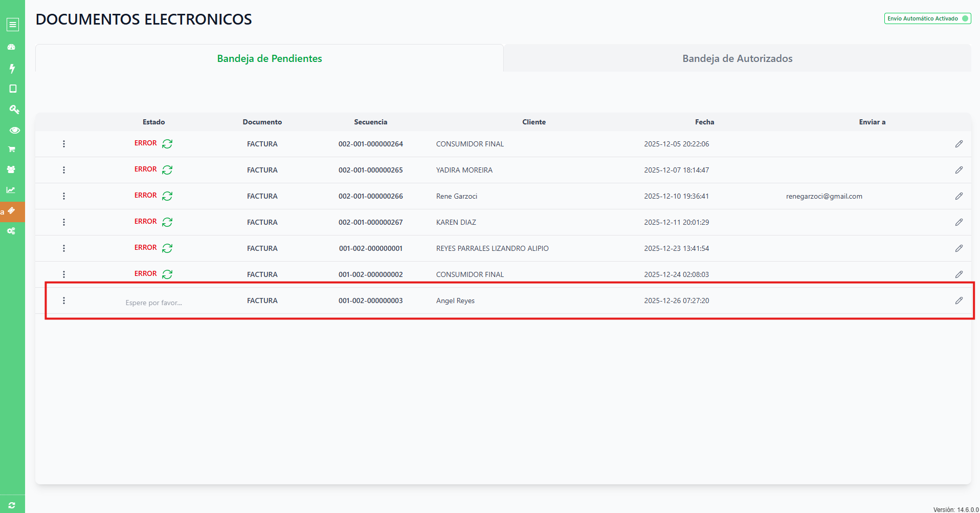The height and width of the screenshot is (513, 980).
Task: Retry sending invoice 002-001-000000265
Action: tap(167, 170)
